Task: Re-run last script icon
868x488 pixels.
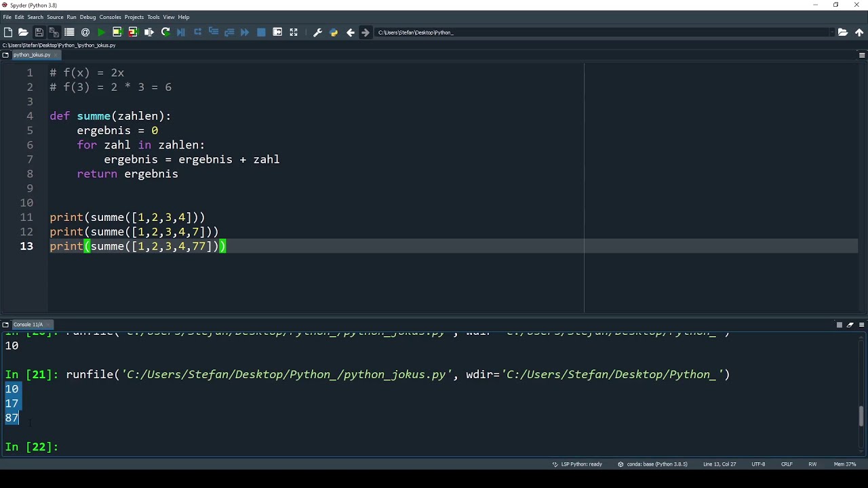Action: pos(165,32)
